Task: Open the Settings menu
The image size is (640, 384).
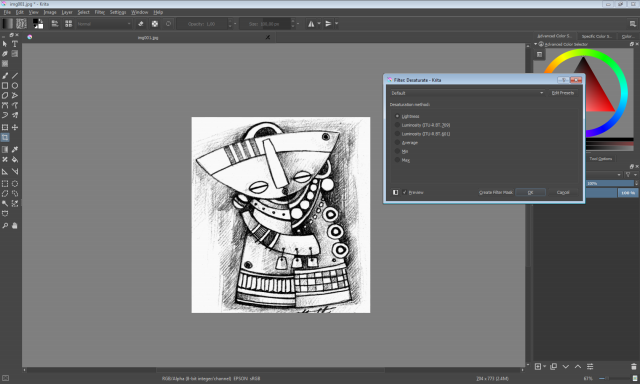Action: (118, 12)
